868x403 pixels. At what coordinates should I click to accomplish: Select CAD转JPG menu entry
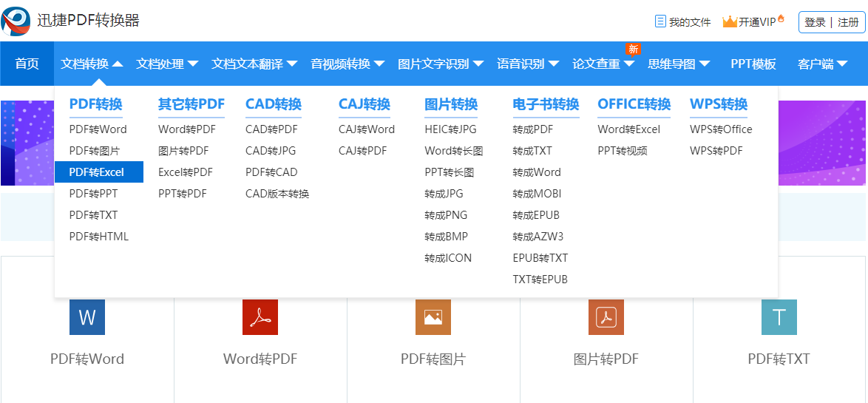pyautogui.click(x=271, y=151)
